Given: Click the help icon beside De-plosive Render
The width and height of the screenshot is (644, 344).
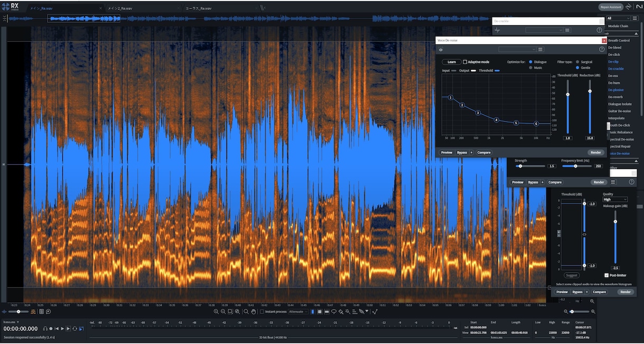Looking at the screenshot, I should click(631, 182).
